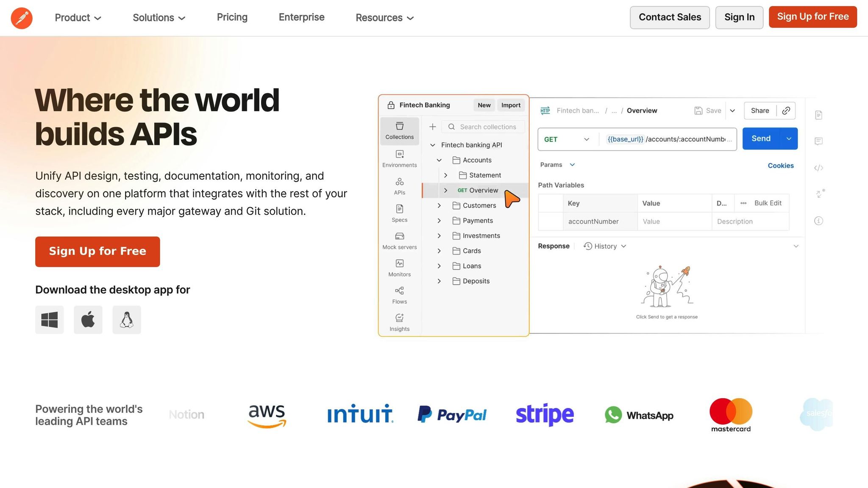Click the copy link icon beside Share
This screenshot has height=488, width=868.
[x=786, y=111]
